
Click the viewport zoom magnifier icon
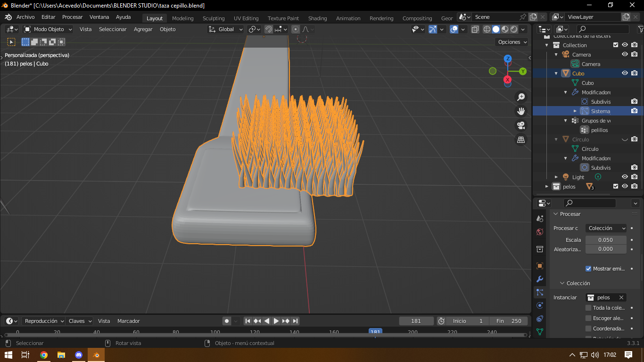[x=521, y=97]
